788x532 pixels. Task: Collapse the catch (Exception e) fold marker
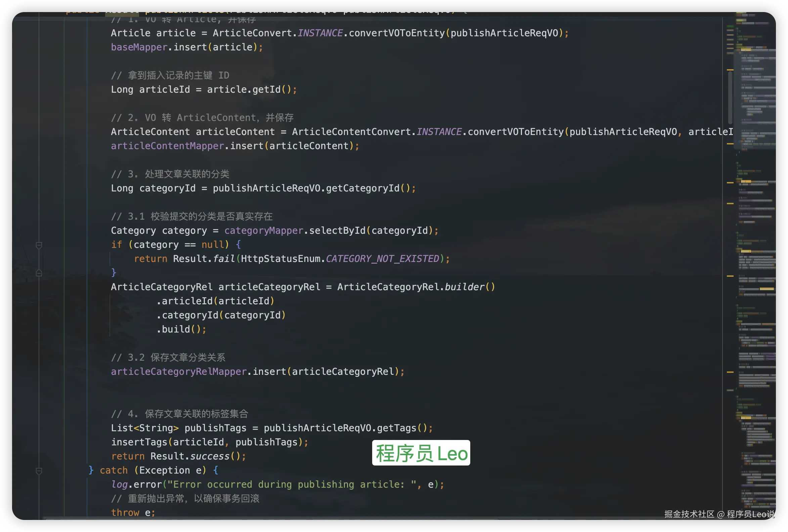(39, 471)
